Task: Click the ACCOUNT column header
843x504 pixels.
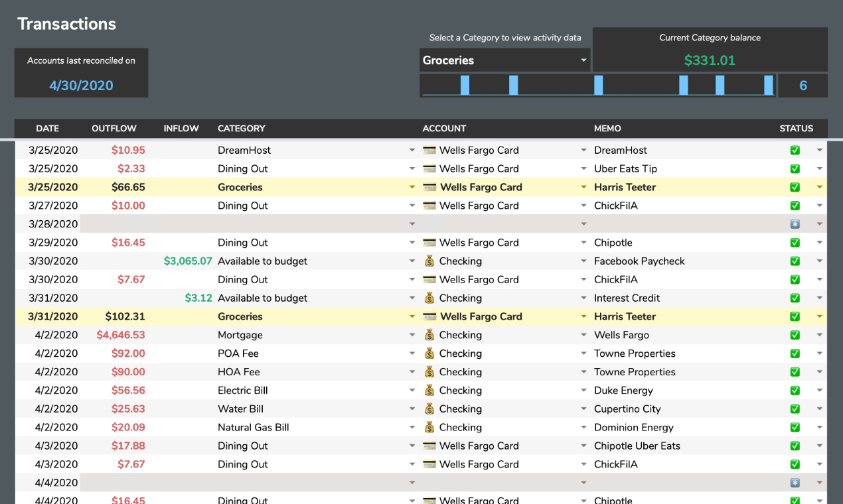Action: coord(444,129)
